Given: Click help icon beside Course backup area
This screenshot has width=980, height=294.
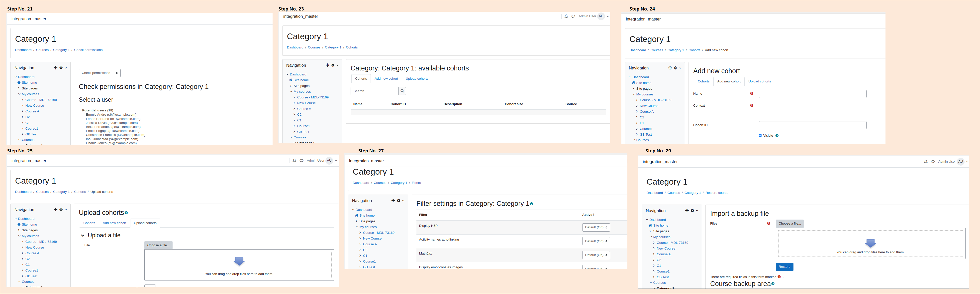Looking at the screenshot, I should click(773, 284).
